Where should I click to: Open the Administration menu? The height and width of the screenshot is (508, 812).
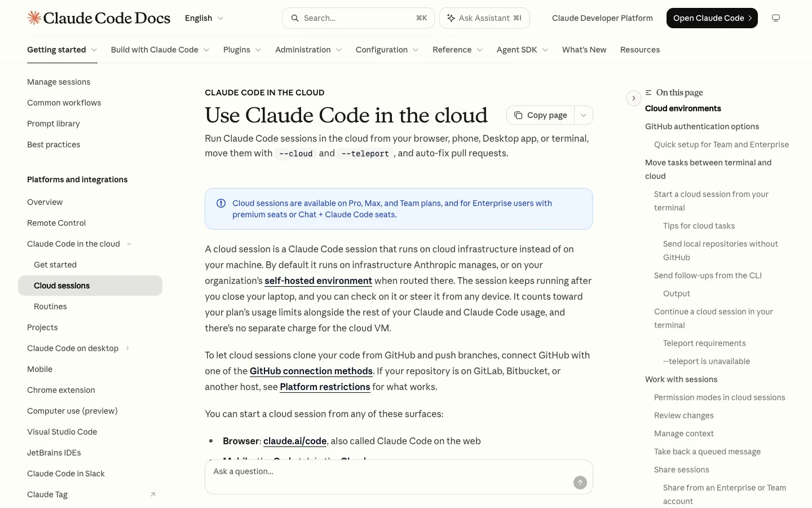tap(308, 50)
